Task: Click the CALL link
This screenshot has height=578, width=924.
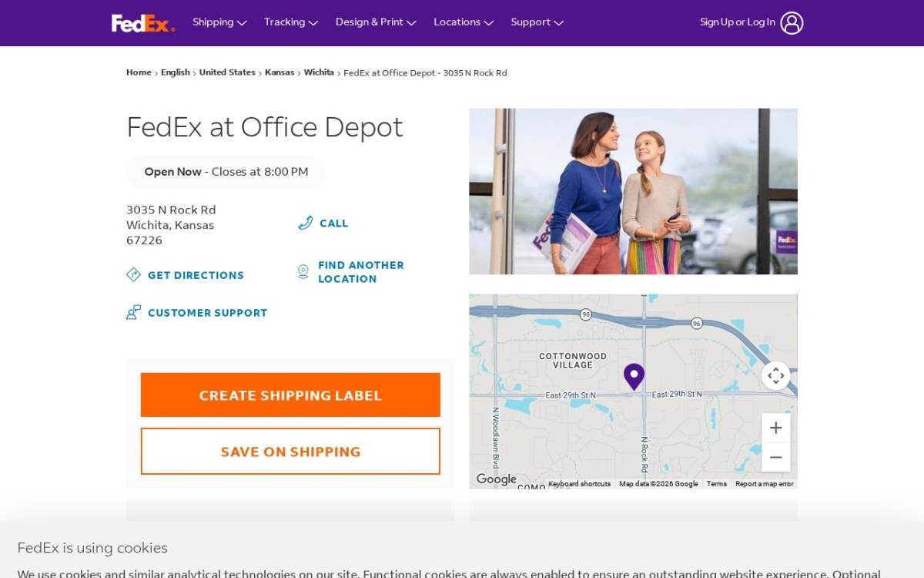Action: click(334, 223)
